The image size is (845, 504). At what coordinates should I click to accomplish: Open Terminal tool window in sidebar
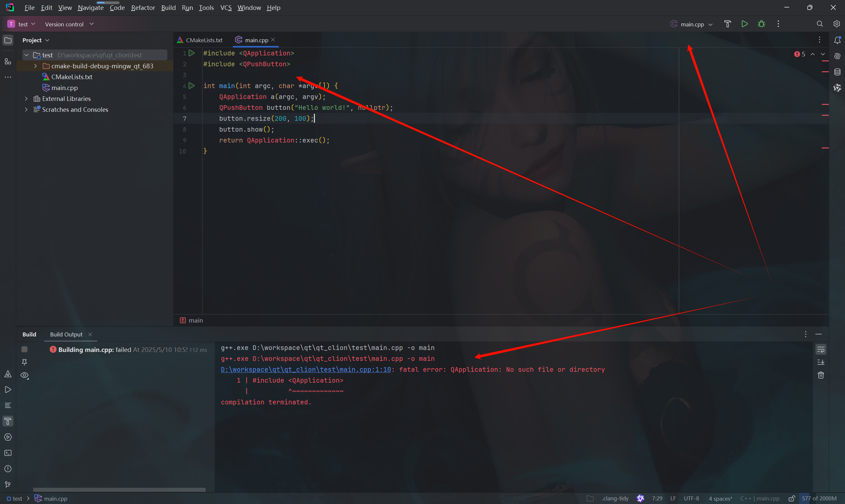pos(8,453)
